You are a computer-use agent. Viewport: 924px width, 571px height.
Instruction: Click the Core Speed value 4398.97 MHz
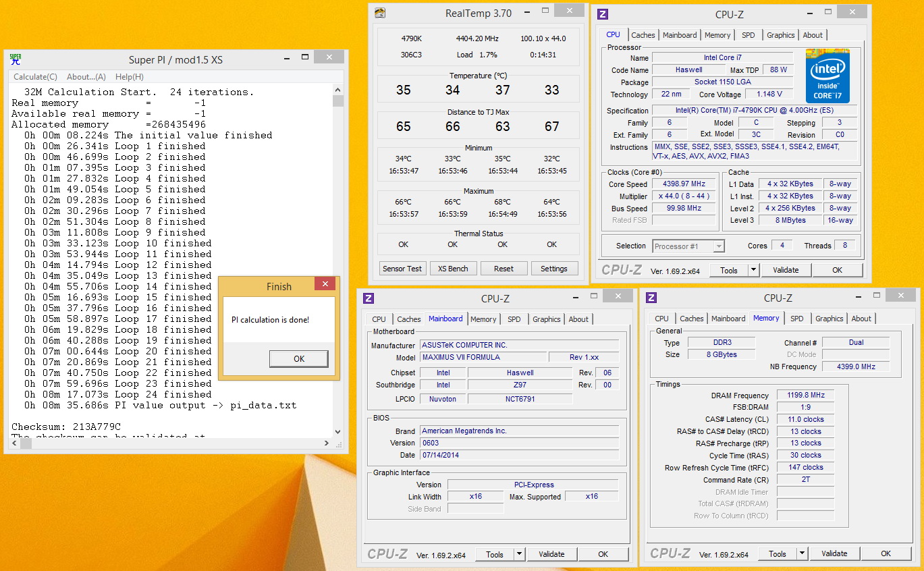(x=684, y=184)
